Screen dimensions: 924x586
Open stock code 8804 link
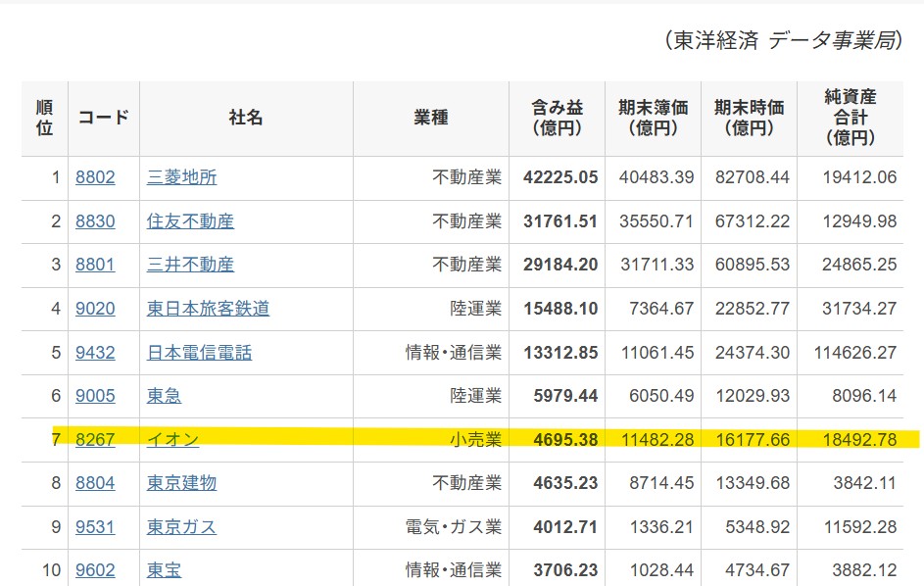click(x=95, y=483)
